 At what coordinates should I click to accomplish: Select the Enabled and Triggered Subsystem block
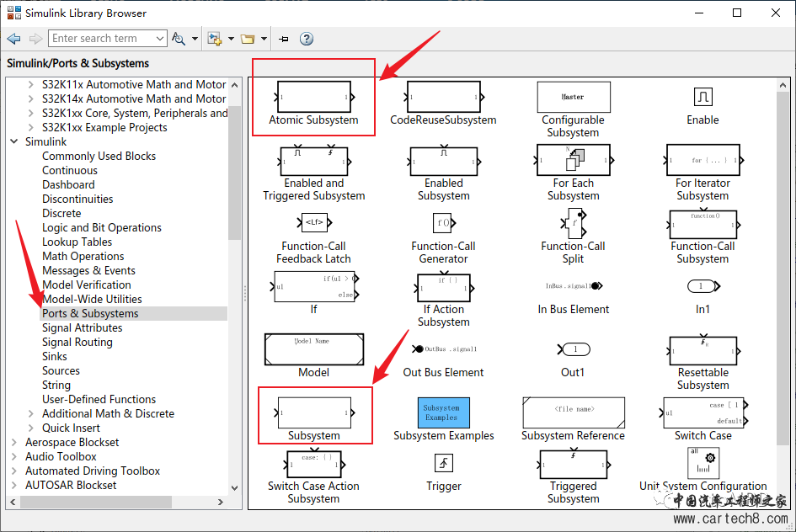313,161
